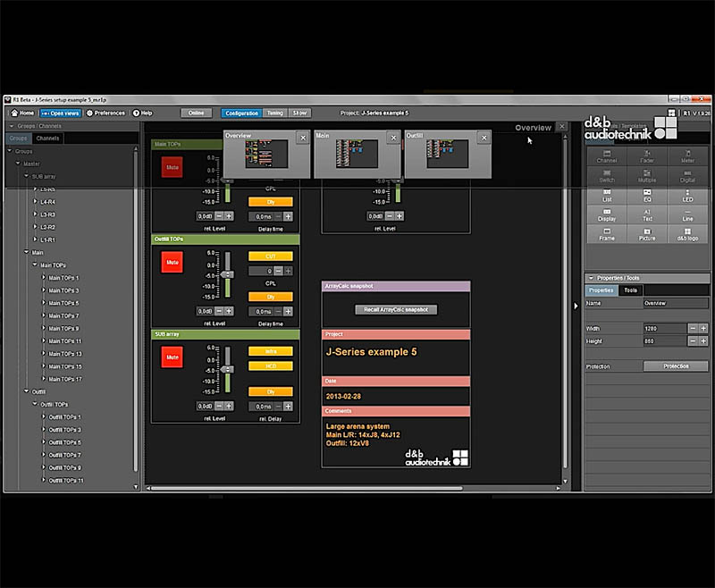Toggle the Online mode button
Viewport: 715px width, 588px height.
pyautogui.click(x=196, y=113)
